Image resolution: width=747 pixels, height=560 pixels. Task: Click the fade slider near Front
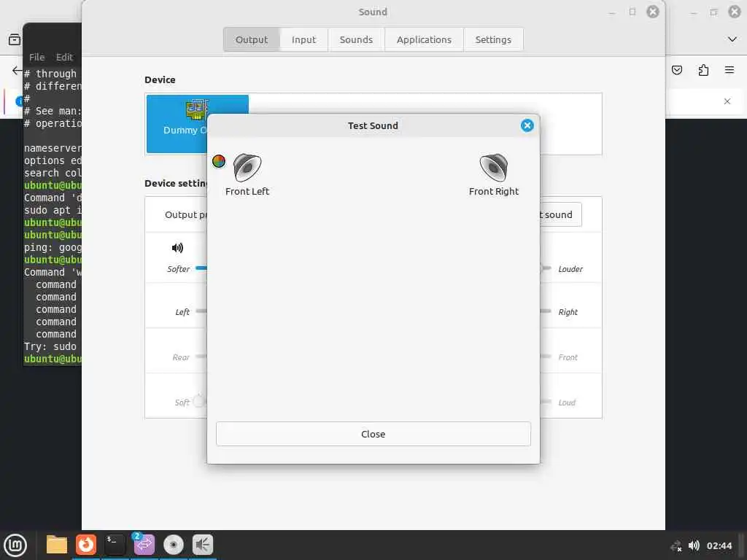[546, 356]
